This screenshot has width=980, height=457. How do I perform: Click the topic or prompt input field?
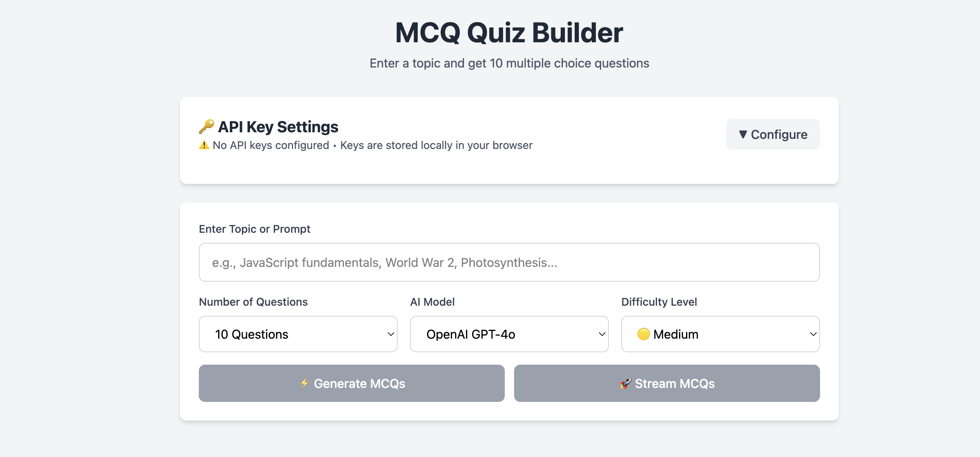pyautogui.click(x=509, y=262)
